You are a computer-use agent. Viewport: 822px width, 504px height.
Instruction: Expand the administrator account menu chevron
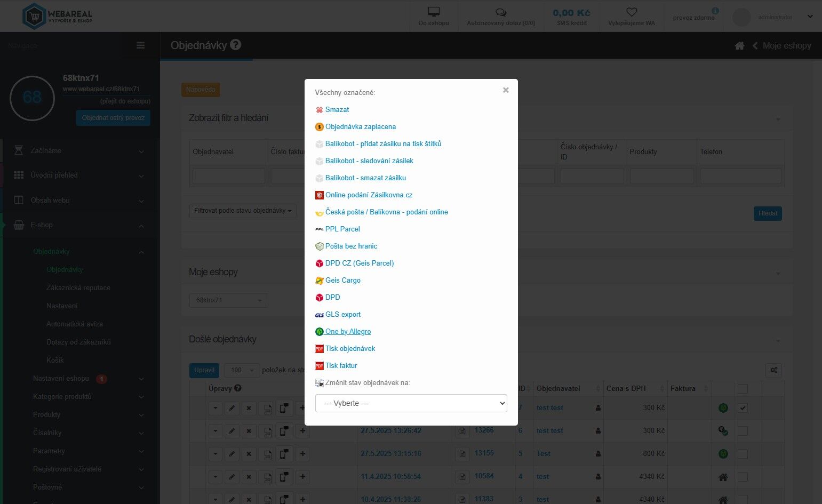coord(810,17)
